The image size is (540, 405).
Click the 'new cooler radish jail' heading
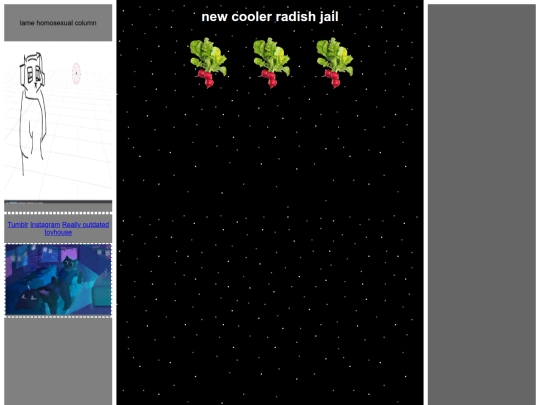(x=270, y=17)
